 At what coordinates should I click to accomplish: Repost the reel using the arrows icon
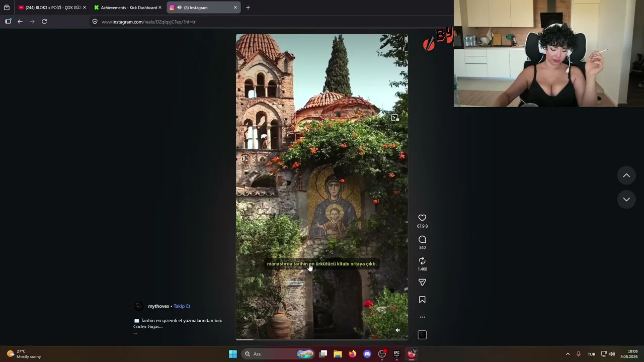[x=422, y=260]
